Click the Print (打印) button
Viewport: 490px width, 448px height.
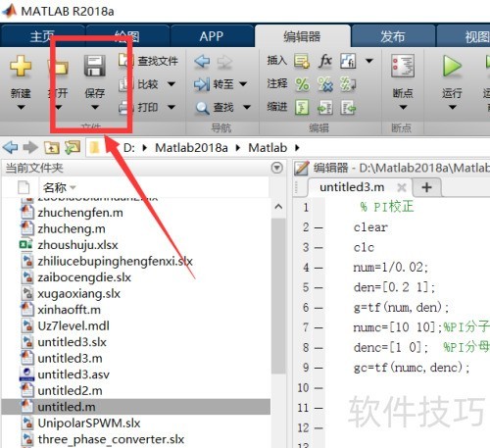[x=139, y=107]
